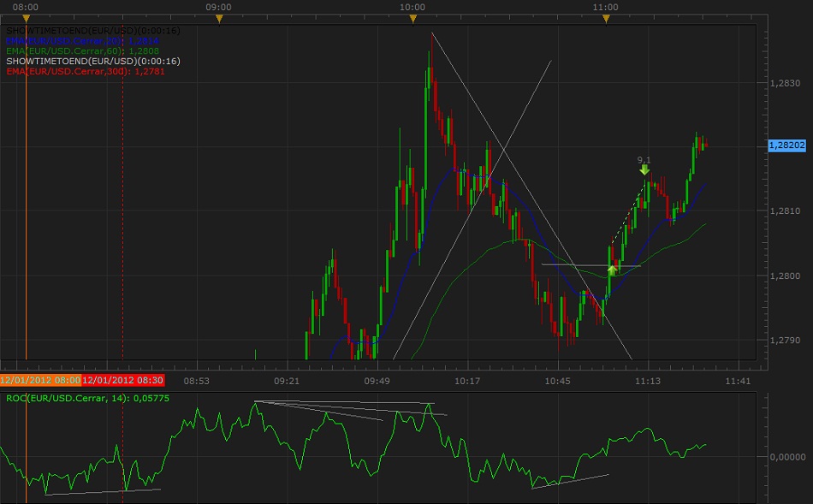Select the blue current price tag 1,28202
Viewport: 813px width, 504px height.
[x=787, y=145]
